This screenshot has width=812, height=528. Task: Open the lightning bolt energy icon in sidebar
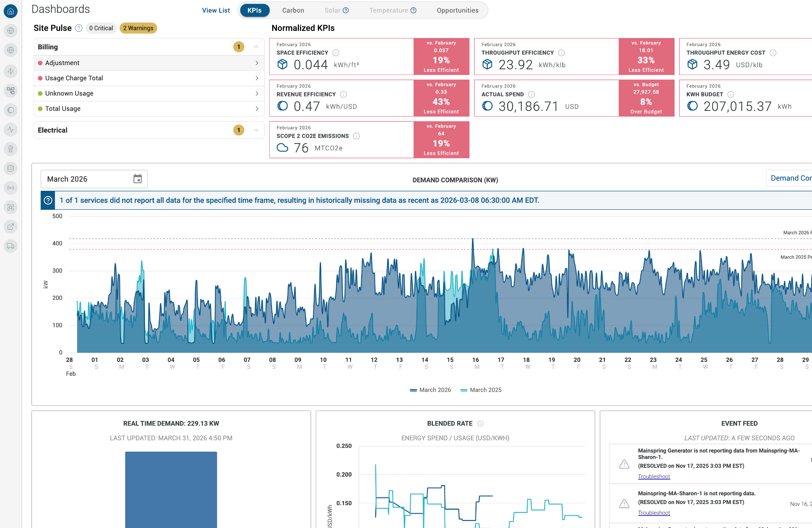11,71
